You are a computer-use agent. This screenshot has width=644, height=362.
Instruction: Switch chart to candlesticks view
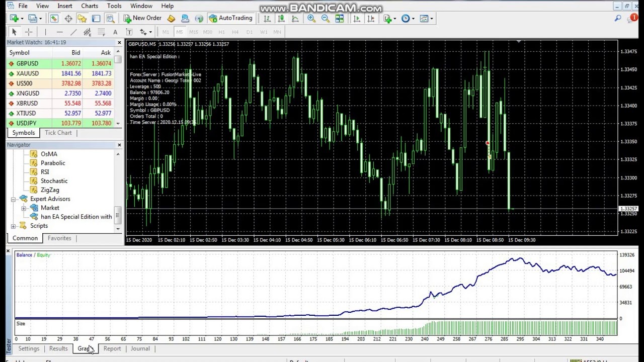pyautogui.click(x=281, y=19)
